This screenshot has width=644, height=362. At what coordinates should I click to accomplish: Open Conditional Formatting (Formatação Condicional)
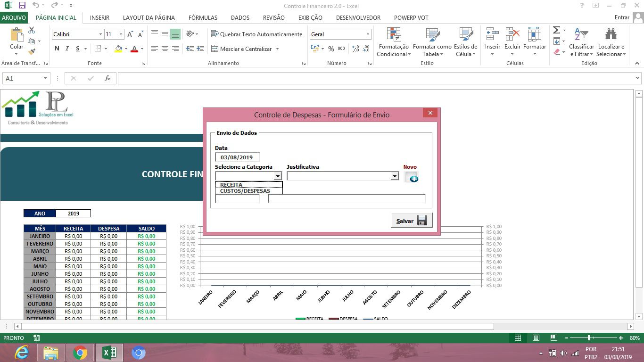point(394,42)
